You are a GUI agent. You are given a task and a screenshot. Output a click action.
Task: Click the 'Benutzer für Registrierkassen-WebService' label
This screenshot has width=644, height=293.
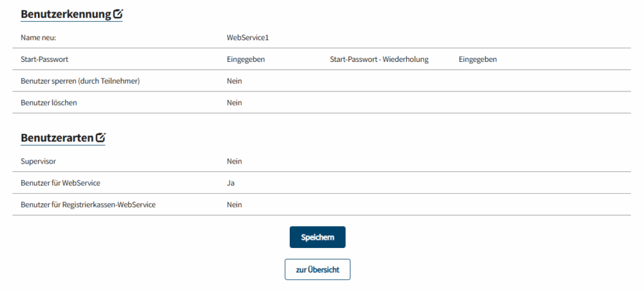(88, 205)
